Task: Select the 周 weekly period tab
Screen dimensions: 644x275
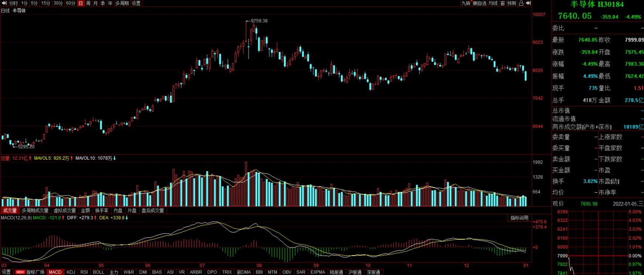Action: [88, 3]
